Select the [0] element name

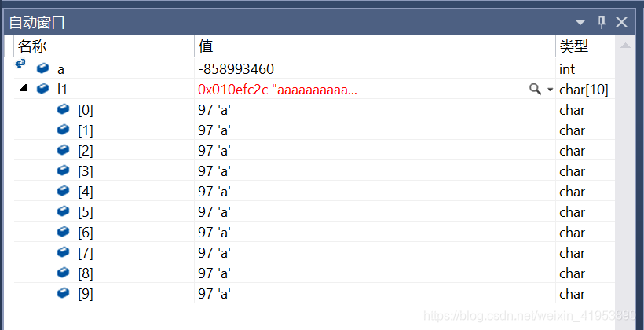[x=86, y=110]
